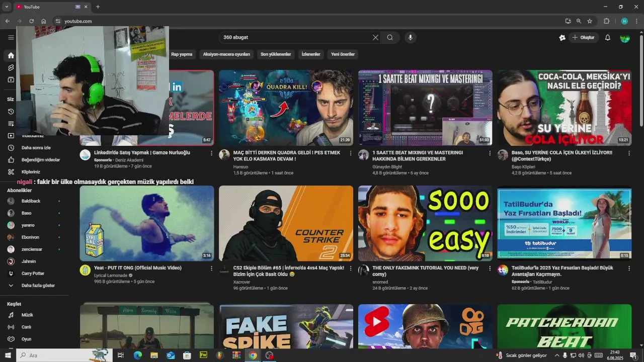Clear the search box with X
The image size is (644, 362).
click(x=375, y=37)
